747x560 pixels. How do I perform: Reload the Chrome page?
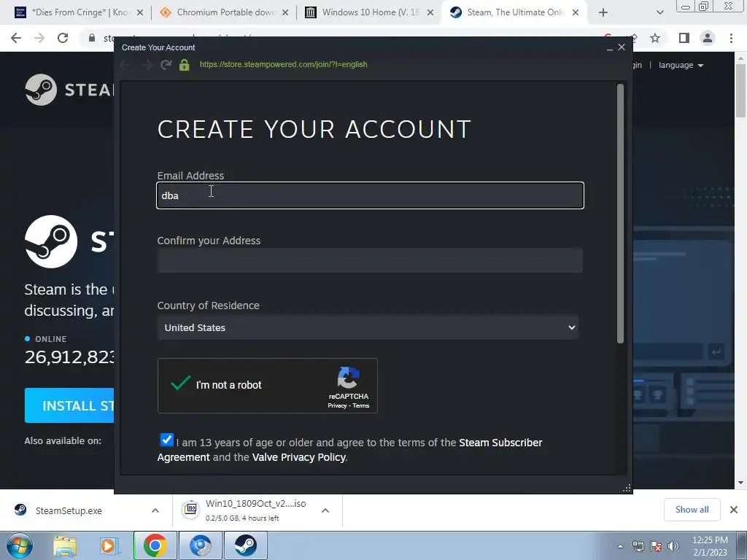(x=63, y=38)
